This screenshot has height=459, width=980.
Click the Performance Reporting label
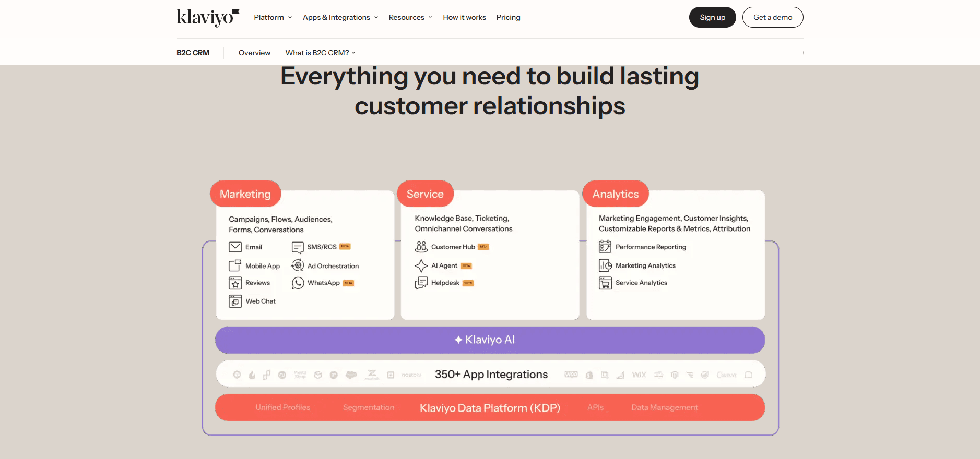651,247
